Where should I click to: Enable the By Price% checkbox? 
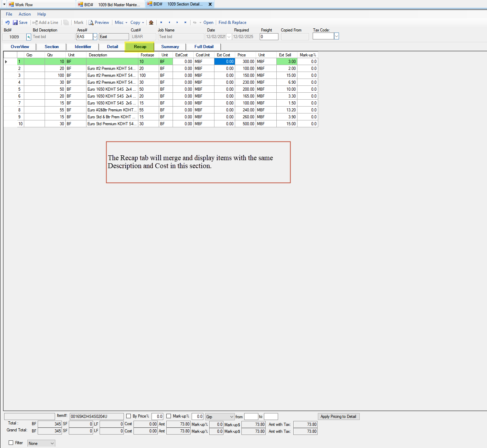click(x=129, y=416)
